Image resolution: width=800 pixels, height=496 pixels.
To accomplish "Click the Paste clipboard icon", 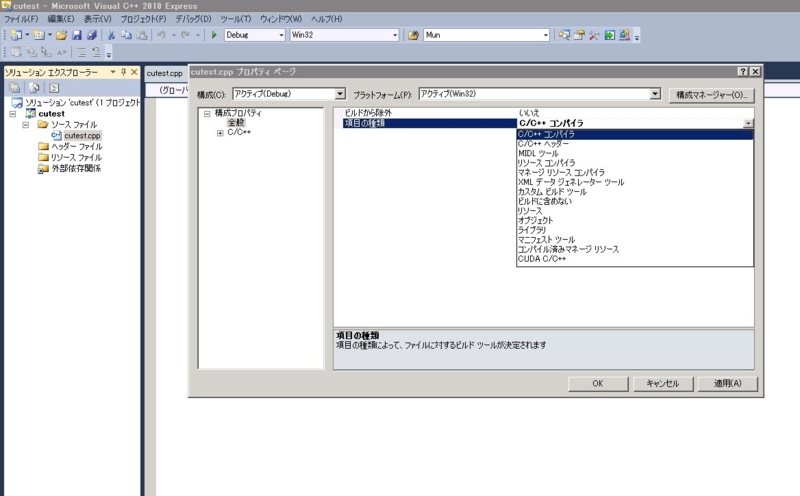I will (x=142, y=35).
